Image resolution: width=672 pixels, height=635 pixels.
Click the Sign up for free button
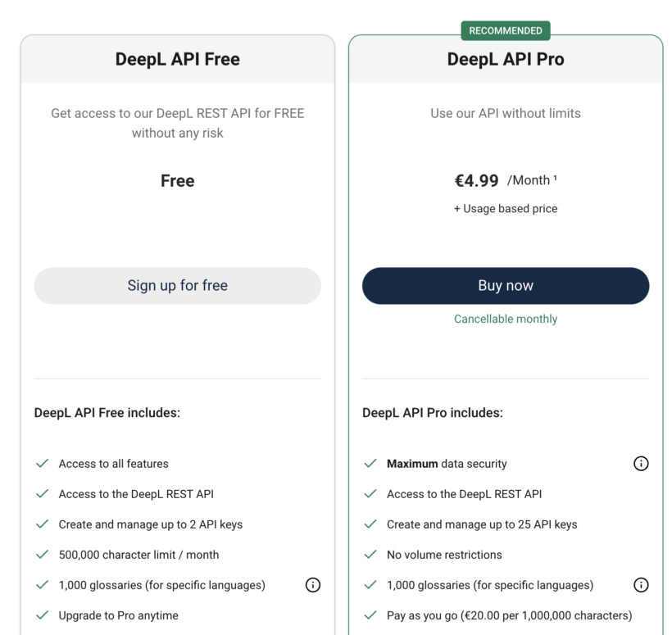coord(177,285)
